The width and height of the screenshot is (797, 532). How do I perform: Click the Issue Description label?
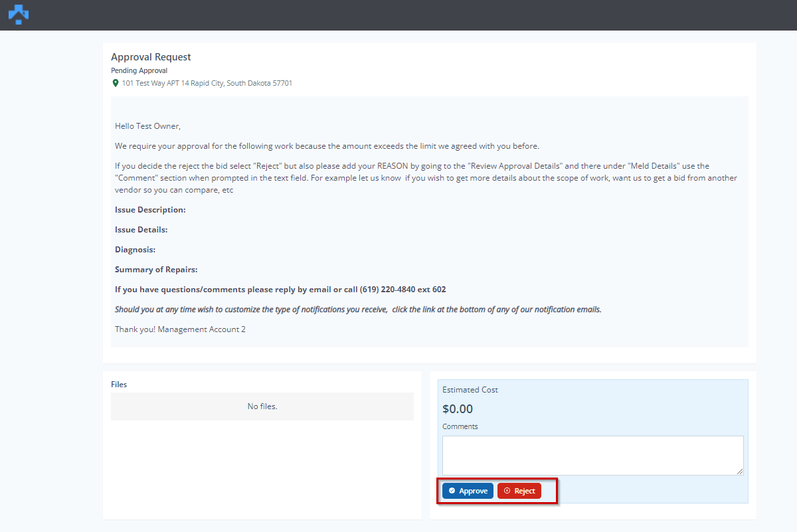(x=150, y=210)
